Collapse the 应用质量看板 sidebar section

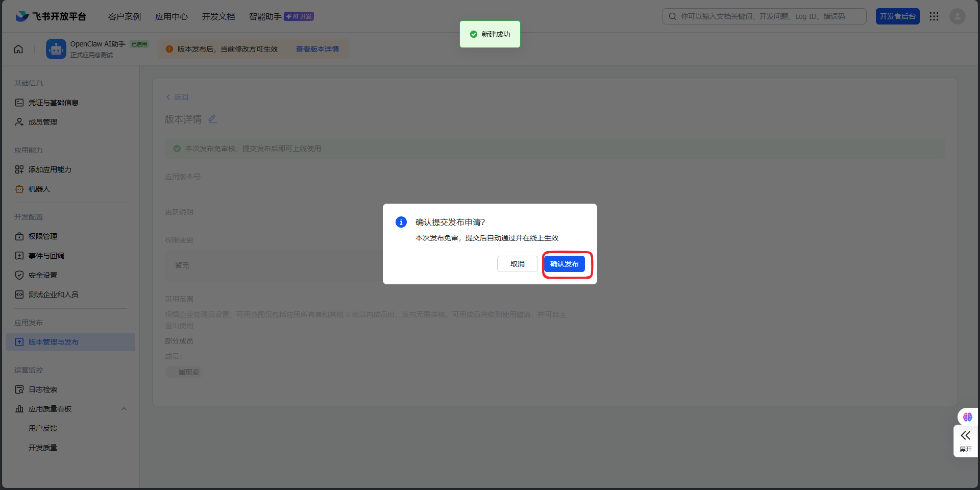124,409
